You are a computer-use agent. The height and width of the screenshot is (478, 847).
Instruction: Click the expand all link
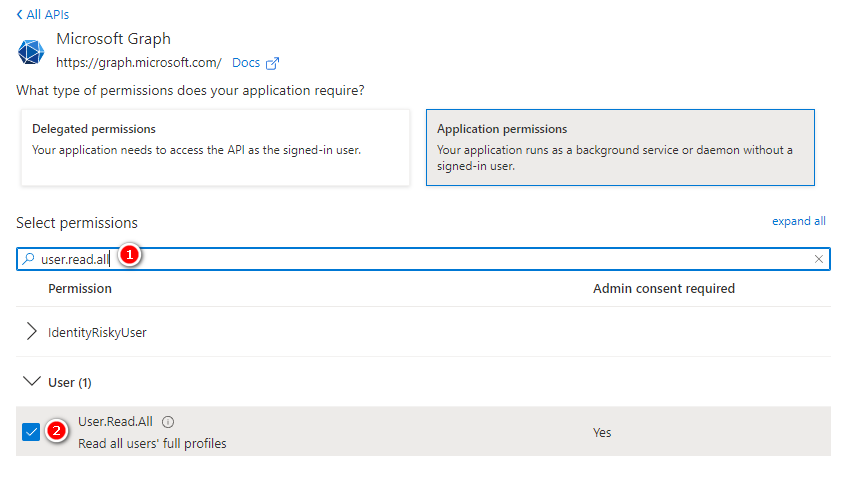(798, 221)
